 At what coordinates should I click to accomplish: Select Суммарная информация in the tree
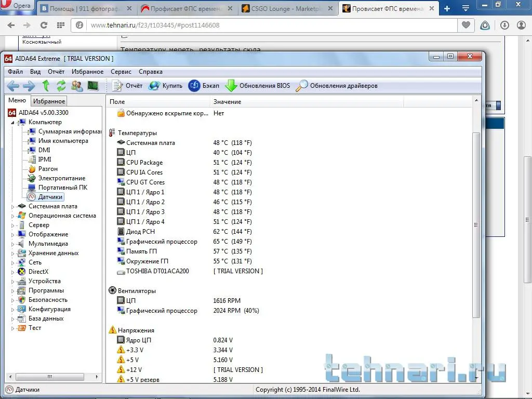(69, 131)
